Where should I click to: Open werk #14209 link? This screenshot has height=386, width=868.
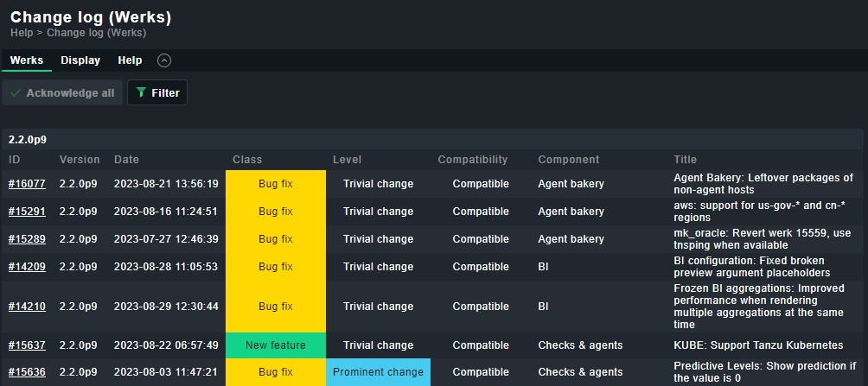coord(27,267)
